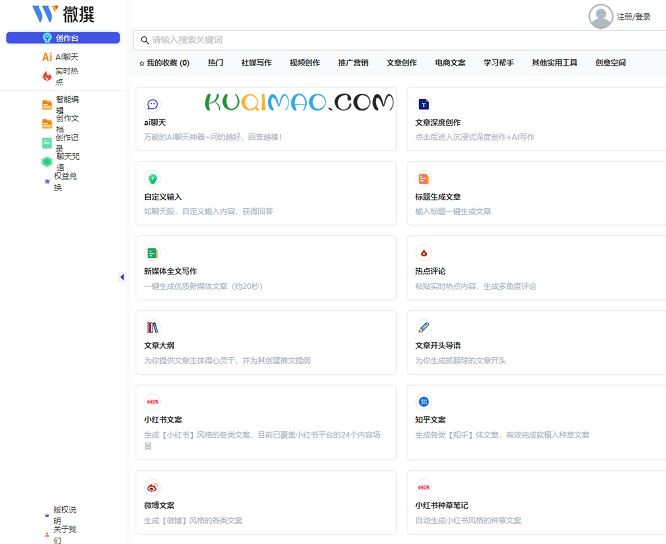Click the 实时热点 flame icon

[47, 76]
